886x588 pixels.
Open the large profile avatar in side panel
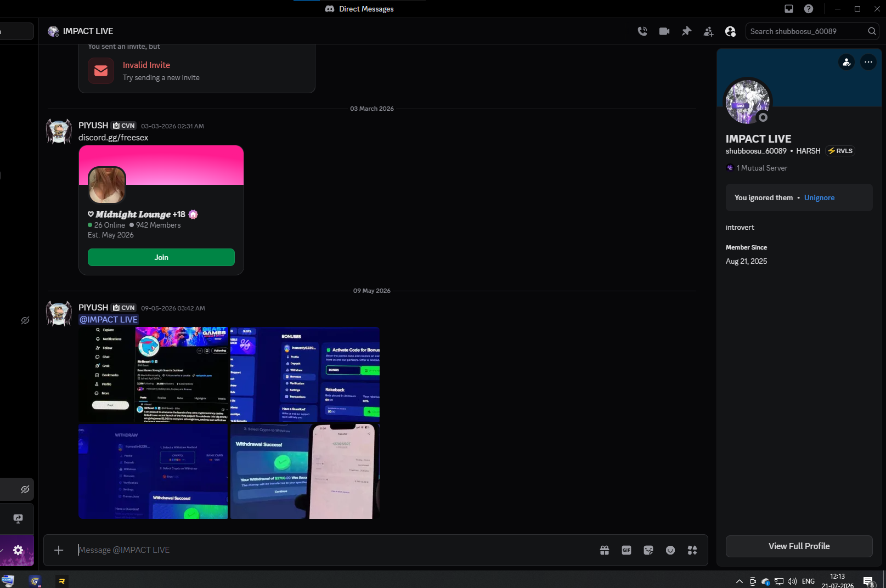point(748,101)
